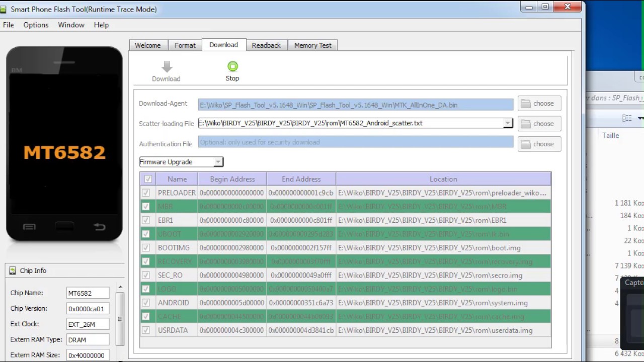Switch to the Memory Test tab

tap(313, 45)
